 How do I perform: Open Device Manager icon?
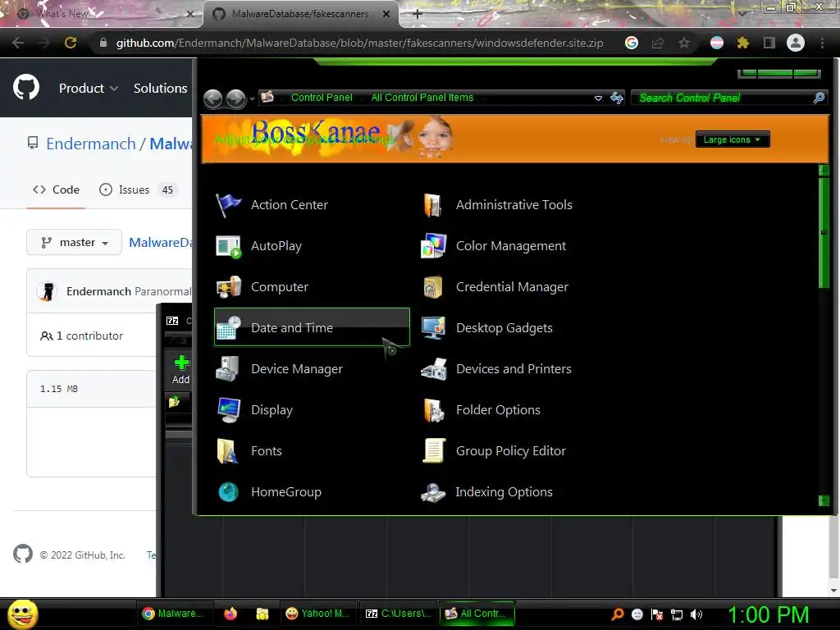click(228, 369)
